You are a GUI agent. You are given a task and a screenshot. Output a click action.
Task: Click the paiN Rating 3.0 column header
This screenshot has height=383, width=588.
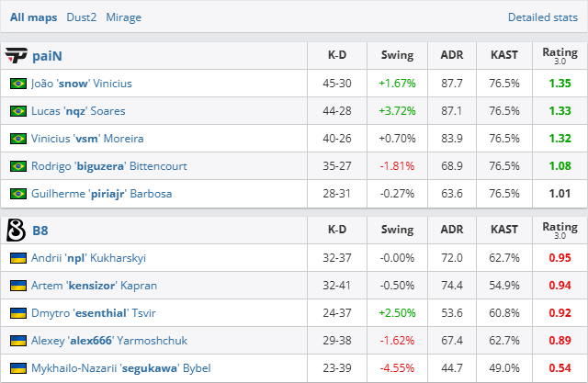pyautogui.click(x=560, y=56)
